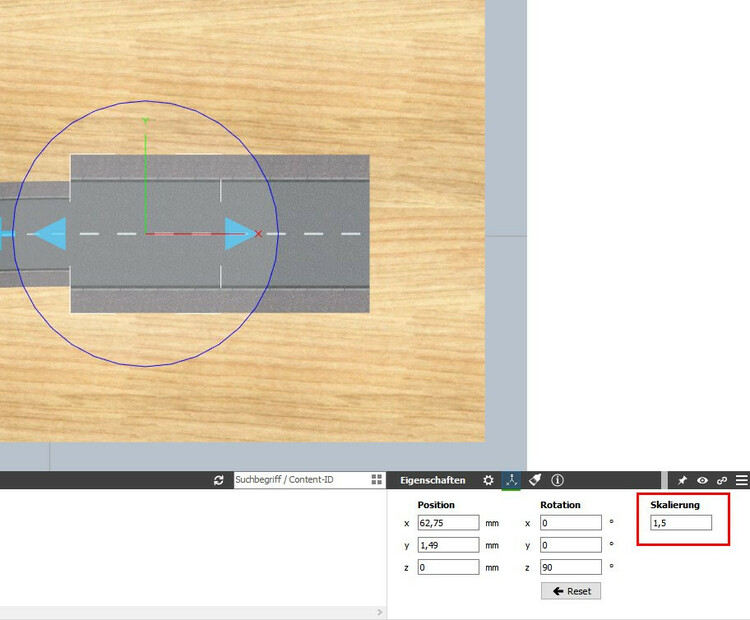The image size is (750, 620).
Task: Click the Skalierung field showing 1,5
Action: tap(681, 523)
